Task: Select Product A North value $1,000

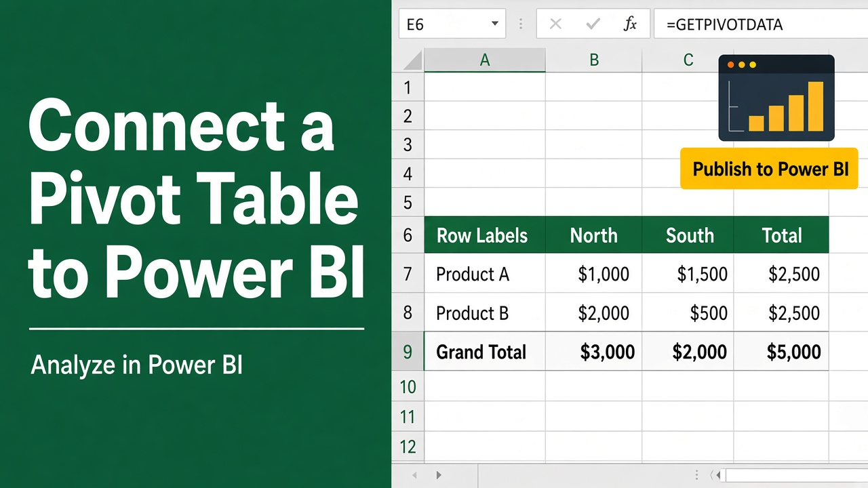Action: pos(593,274)
